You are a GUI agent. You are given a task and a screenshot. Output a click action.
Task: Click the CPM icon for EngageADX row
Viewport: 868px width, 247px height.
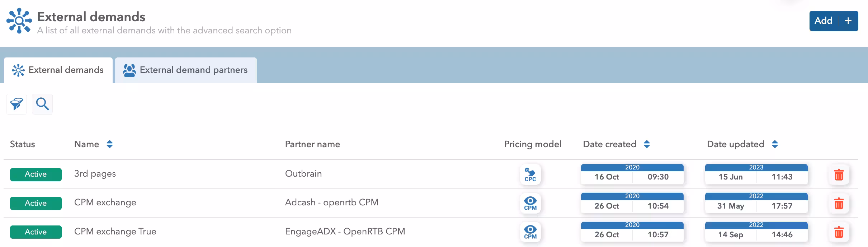(x=530, y=232)
